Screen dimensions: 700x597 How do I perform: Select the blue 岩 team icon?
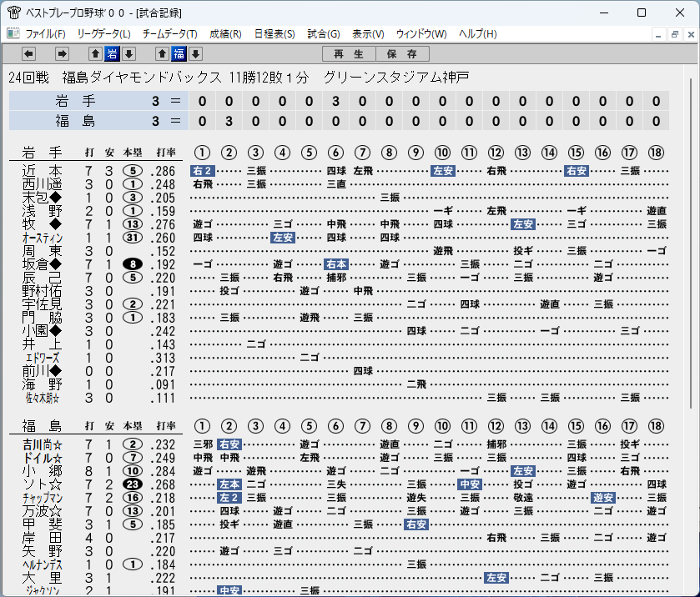point(112,54)
